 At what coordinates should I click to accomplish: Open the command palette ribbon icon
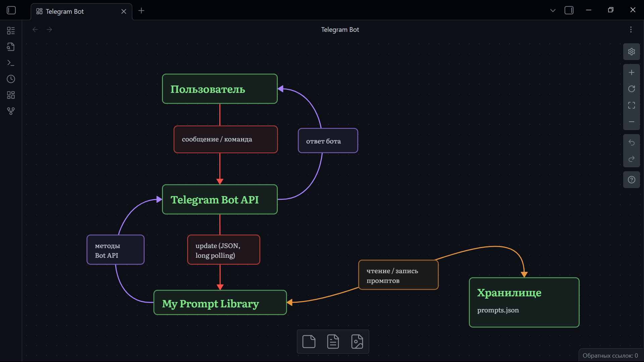[11, 63]
